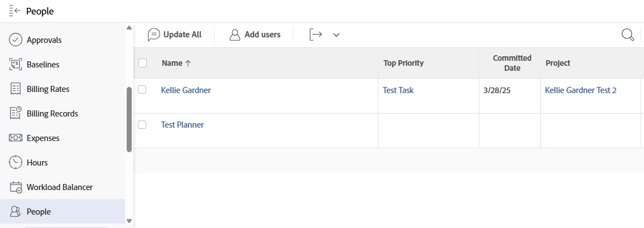The height and width of the screenshot is (228, 644).
Task: Select the Expenses money icon
Action: click(16, 138)
